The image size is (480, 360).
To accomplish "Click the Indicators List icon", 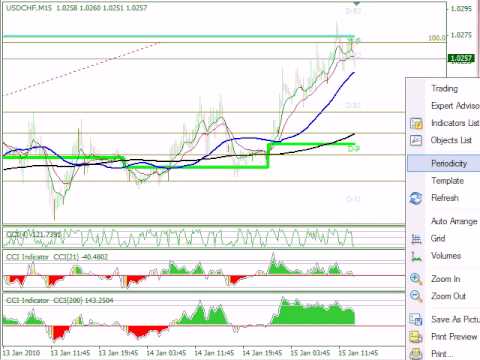I will (x=416, y=123).
